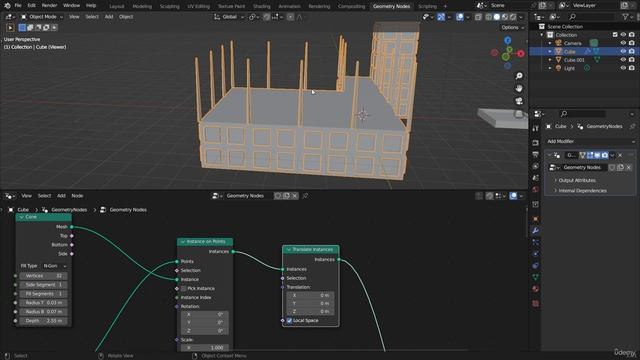Viewport: 640px width, 360px height.
Task: Open Render properties tab icon
Action: 536,143
